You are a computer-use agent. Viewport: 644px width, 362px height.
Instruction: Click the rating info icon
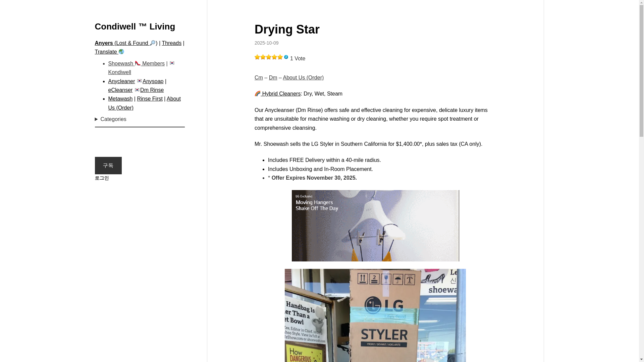pos(286,57)
